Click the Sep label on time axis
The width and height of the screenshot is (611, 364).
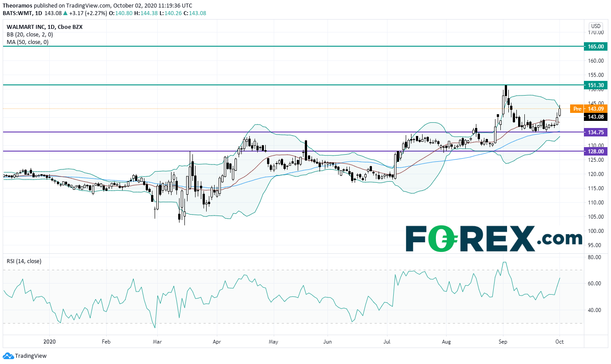[503, 342]
